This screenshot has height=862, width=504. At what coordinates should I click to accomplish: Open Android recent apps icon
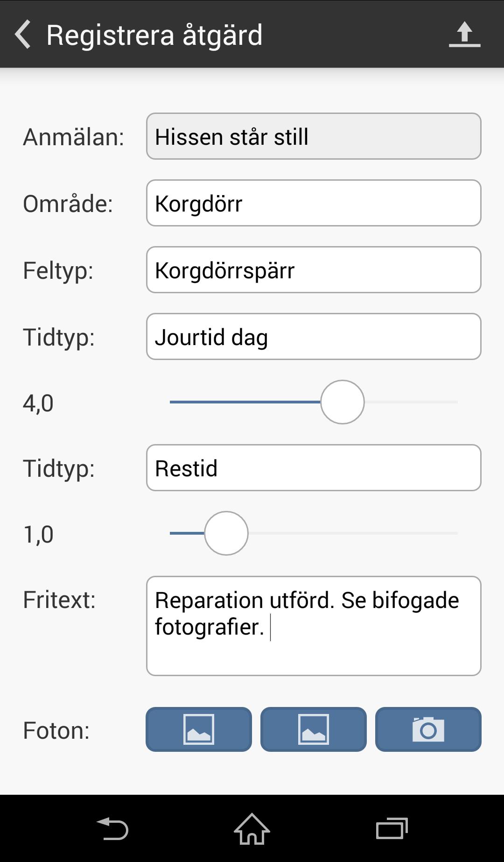pyautogui.click(x=392, y=829)
